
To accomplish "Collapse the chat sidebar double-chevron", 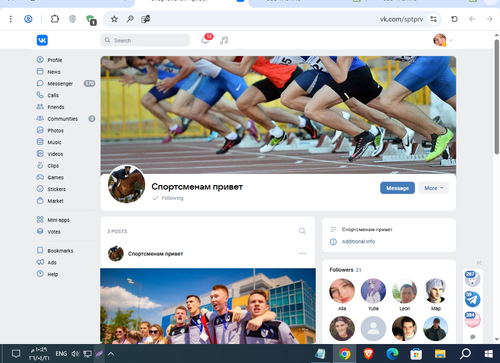I will [x=479, y=263].
